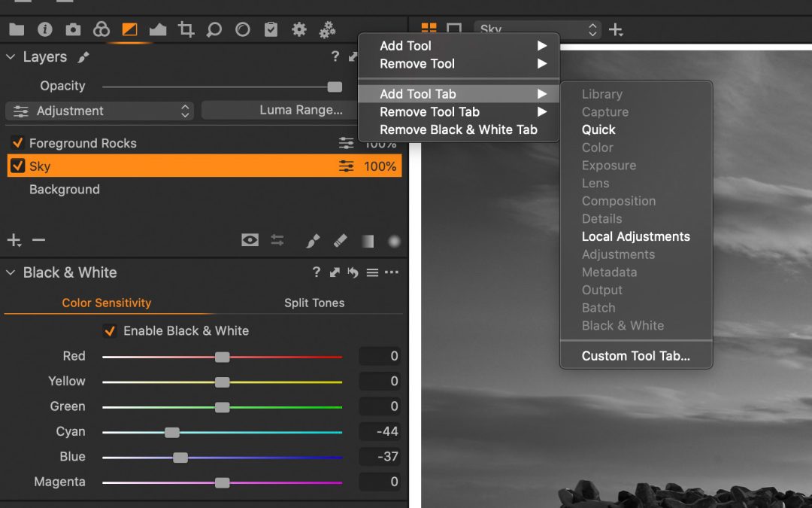Open the Crop composition tool tab
Screen dimensions: 812x508
[x=186, y=29]
